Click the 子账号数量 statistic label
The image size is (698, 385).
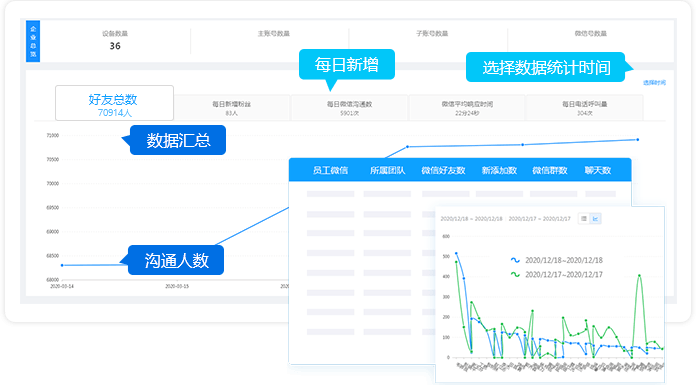coord(432,33)
